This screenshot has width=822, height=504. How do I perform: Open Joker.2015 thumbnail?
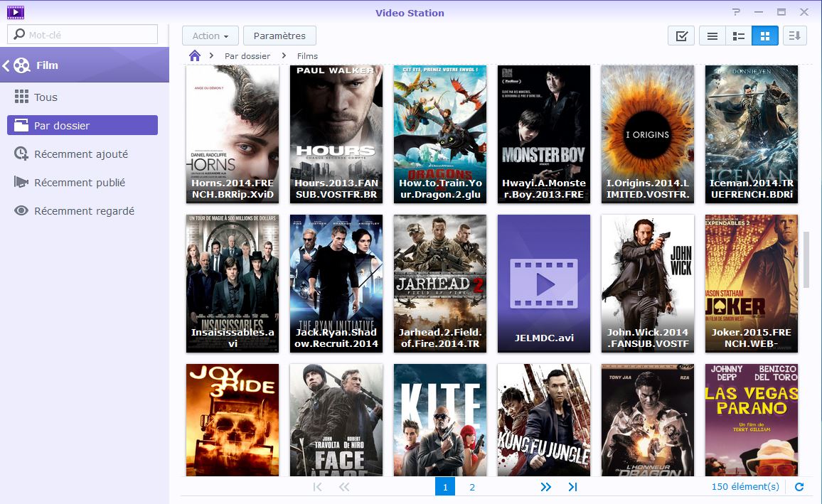pyautogui.click(x=751, y=284)
